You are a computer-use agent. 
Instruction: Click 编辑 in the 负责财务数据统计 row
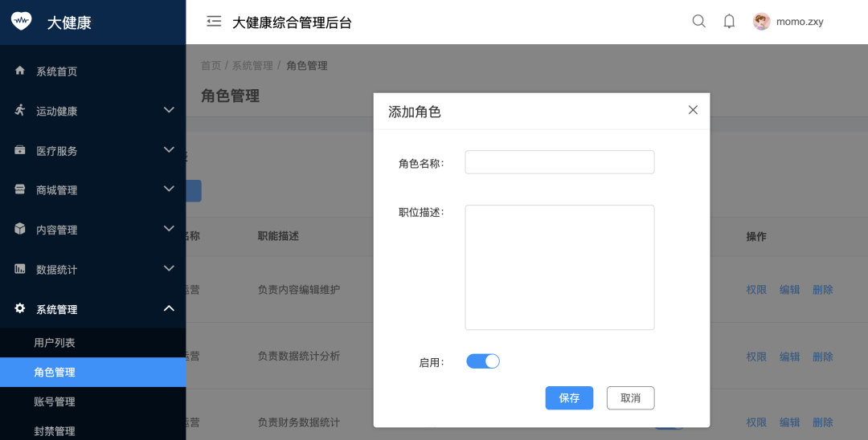(x=789, y=422)
